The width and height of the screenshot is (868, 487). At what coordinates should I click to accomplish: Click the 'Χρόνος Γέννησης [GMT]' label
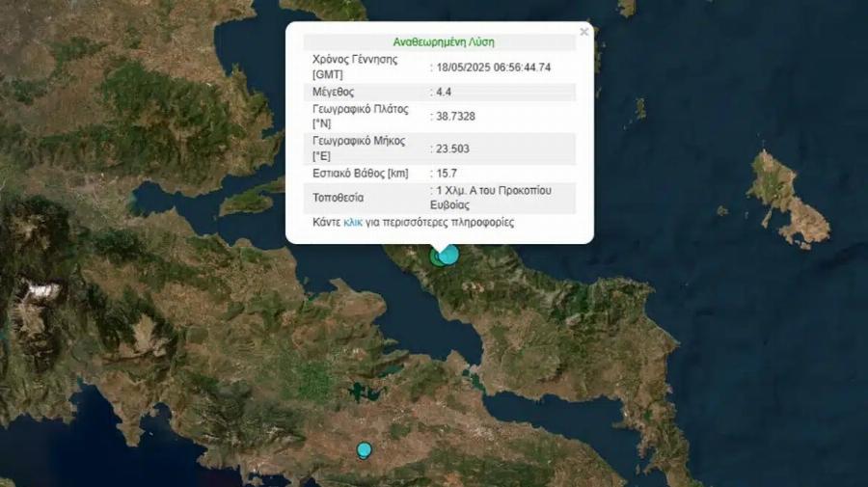tap(355, 67)
